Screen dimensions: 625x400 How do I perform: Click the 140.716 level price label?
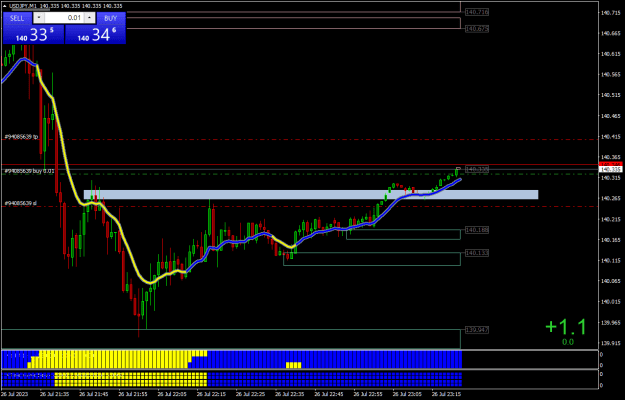[x=477, y=12]
